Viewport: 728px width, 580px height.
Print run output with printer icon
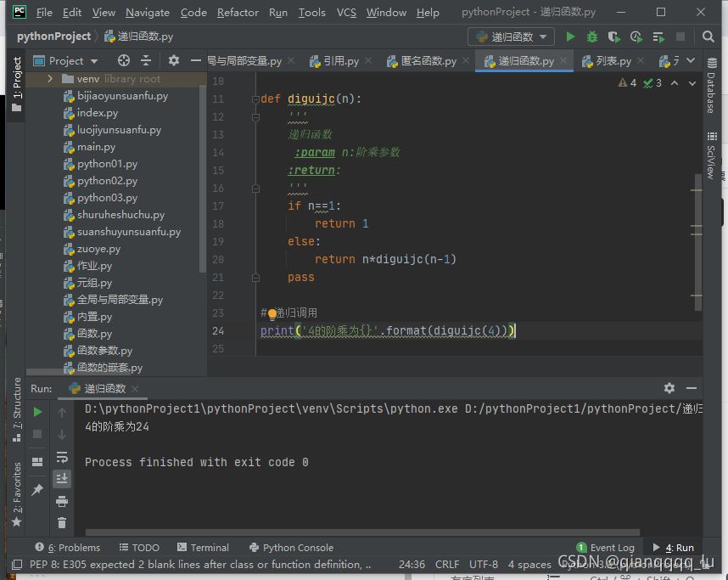(x=62, y=501)
